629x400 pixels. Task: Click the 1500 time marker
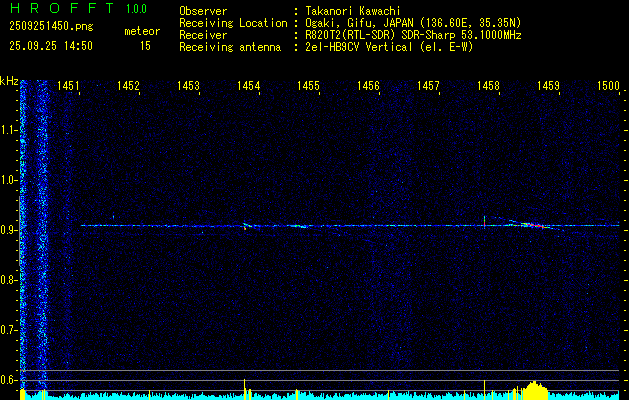point(608,85)
